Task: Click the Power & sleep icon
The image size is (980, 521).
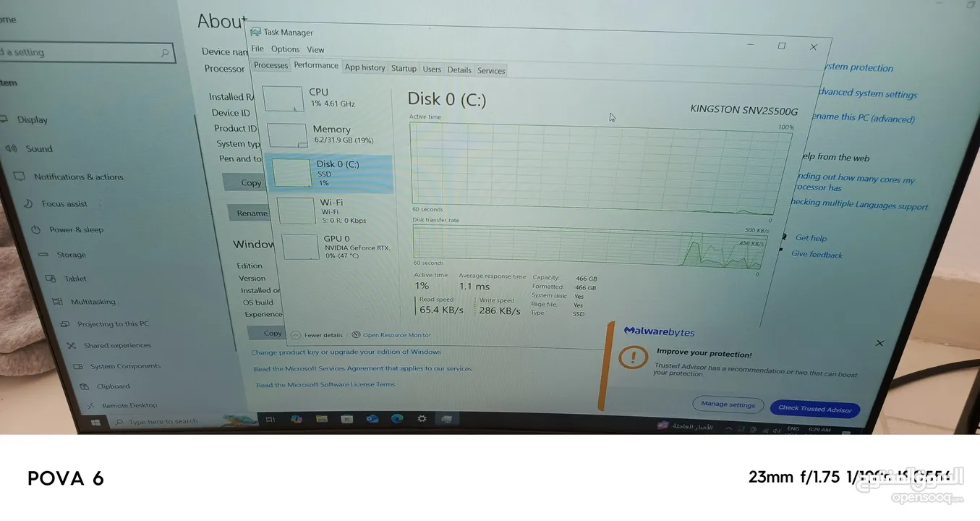Action: coord(35,229)
